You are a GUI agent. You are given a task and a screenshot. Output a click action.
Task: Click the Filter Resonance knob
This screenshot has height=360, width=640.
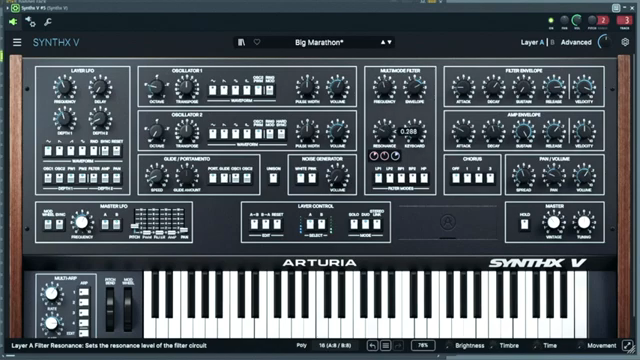click(x=384, y=131)
